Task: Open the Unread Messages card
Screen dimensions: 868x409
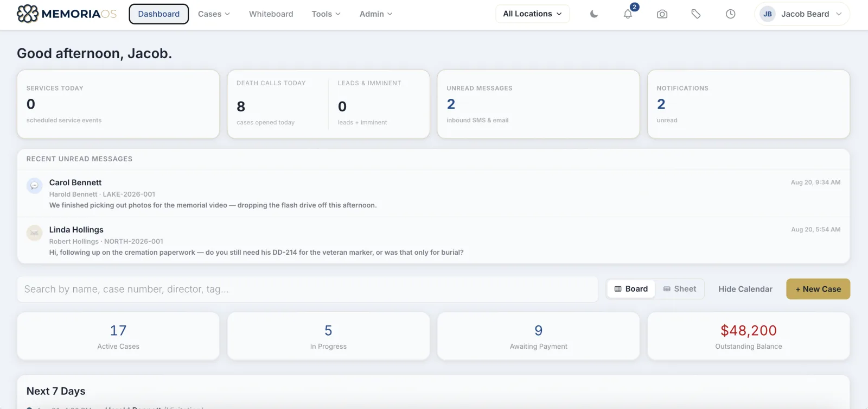Action: point(539,104)
